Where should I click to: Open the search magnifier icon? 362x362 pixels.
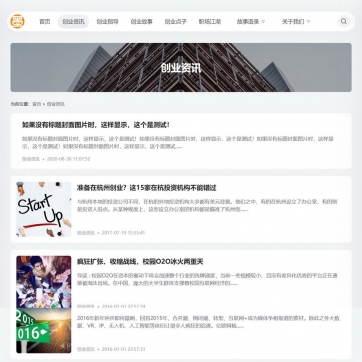[344, 21]
